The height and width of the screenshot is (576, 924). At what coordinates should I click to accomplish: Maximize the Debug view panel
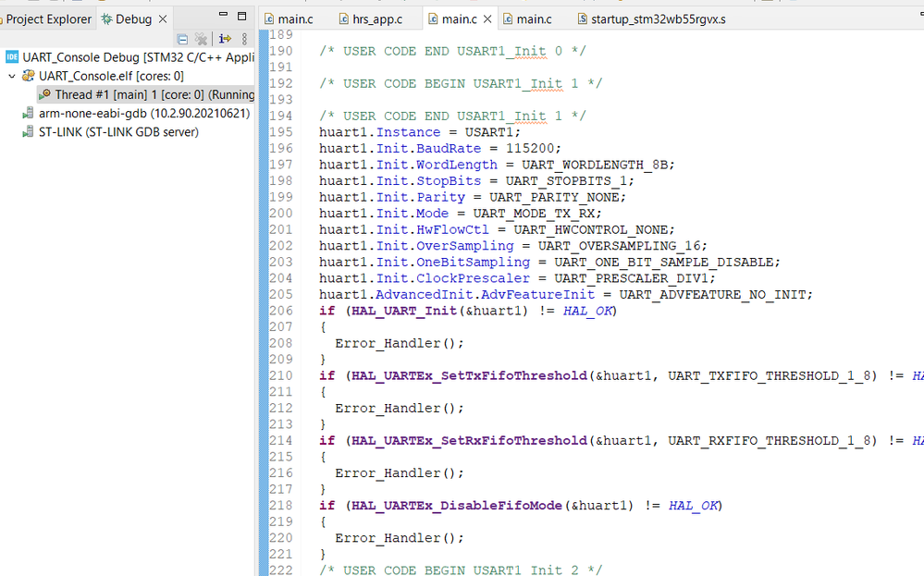[x=241, y=16]
